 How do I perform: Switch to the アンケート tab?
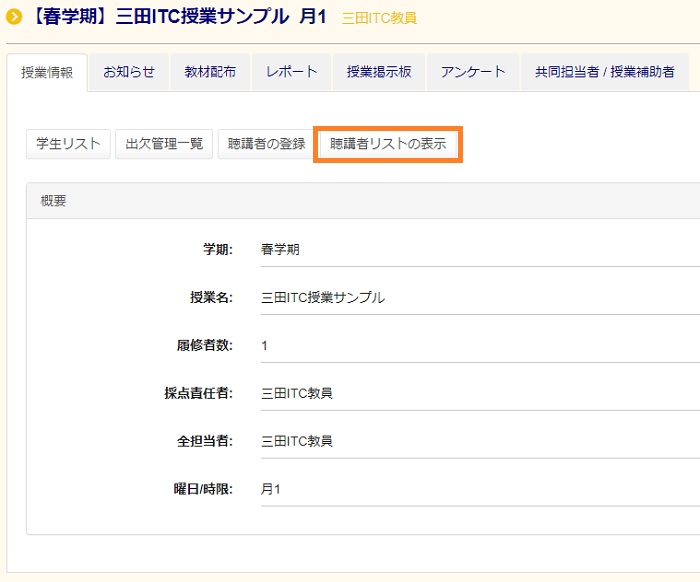pos(473,72)
